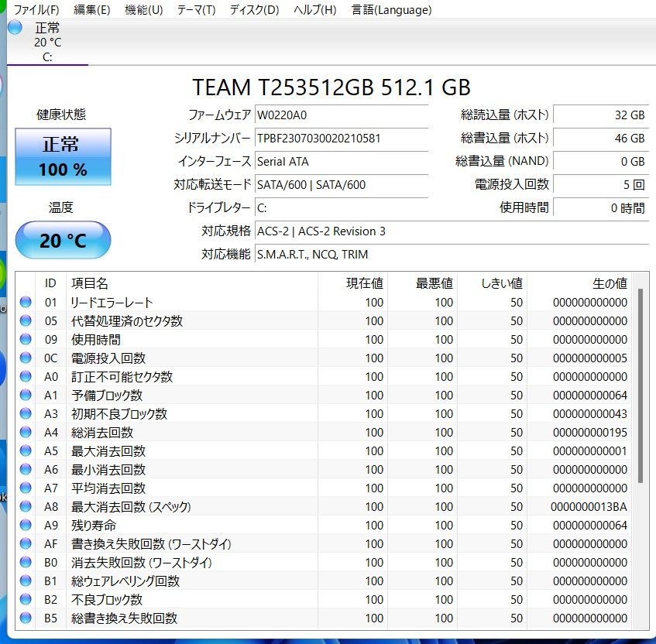
Task: Click the status orb for attribute 05 代替処理済のセクタ数
Action: [26, 320]
